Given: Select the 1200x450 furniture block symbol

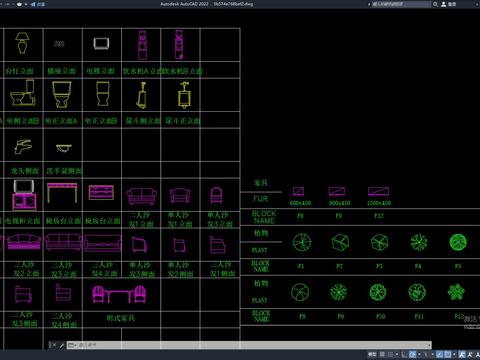Looking at the screenshot, I should [x=378, y=191].
